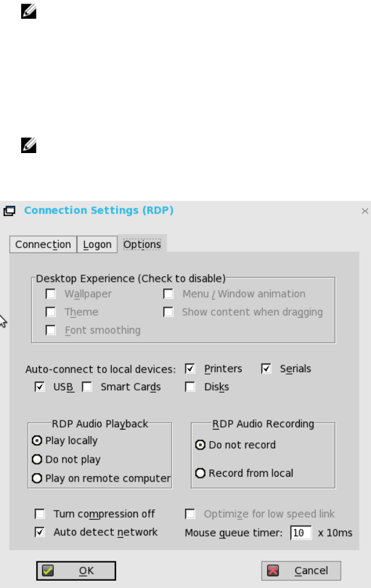Click the green checkmark icon on OK
Screen dimensions: 371x588
48,570
